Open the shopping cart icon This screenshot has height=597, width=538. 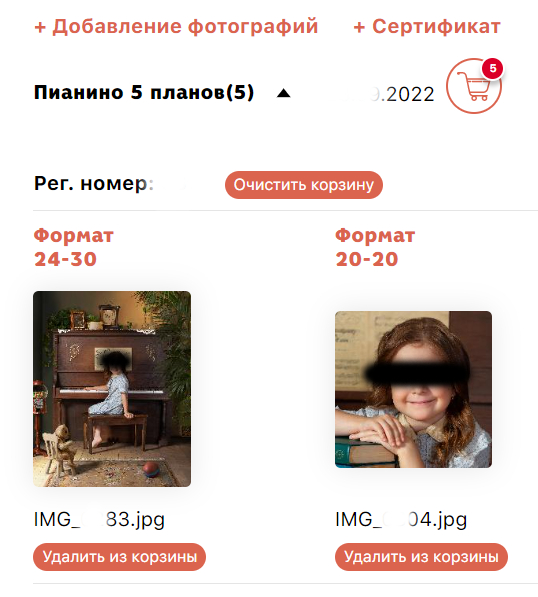pyautogui.click(x=474, y=86)
